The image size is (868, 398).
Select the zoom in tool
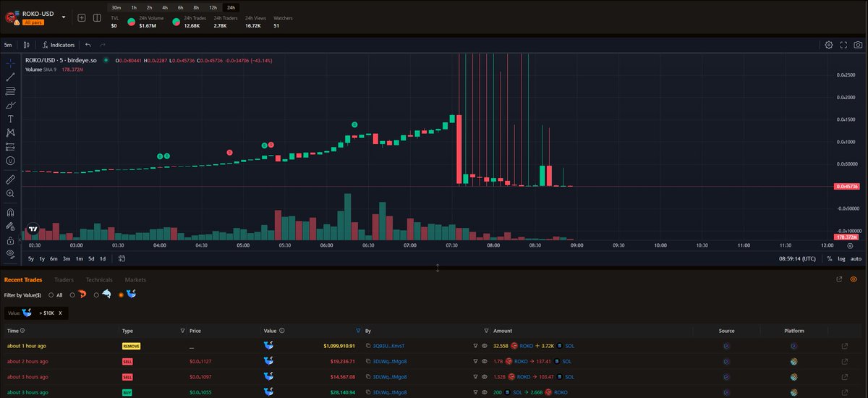coord(10,193)
